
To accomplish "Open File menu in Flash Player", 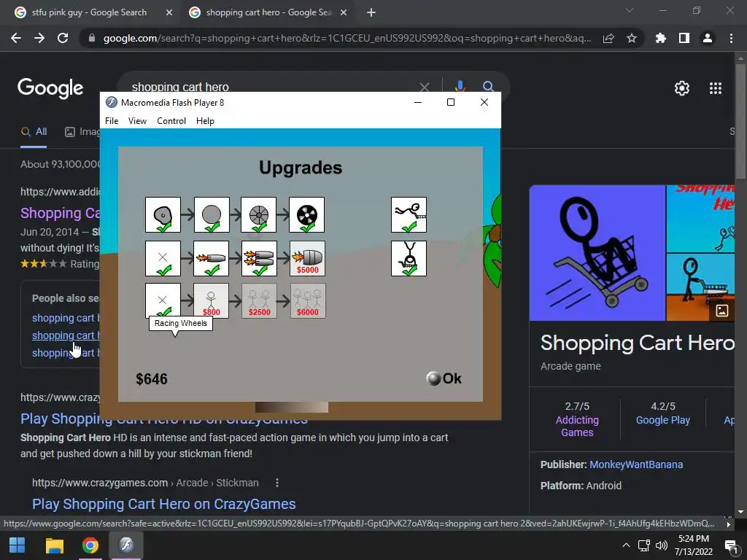I will pyautogui.click(x=112, y=121).
